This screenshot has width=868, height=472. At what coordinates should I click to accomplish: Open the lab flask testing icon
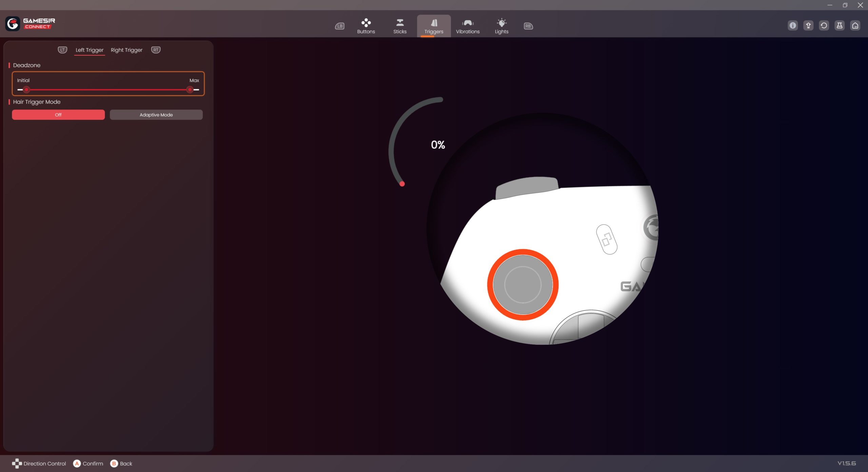840,25
